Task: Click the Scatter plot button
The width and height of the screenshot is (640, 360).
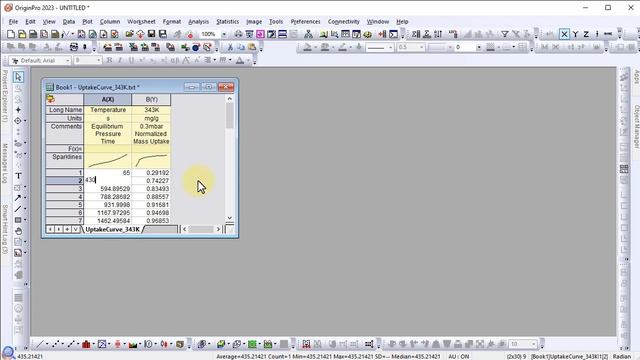Action: (56, 344)
